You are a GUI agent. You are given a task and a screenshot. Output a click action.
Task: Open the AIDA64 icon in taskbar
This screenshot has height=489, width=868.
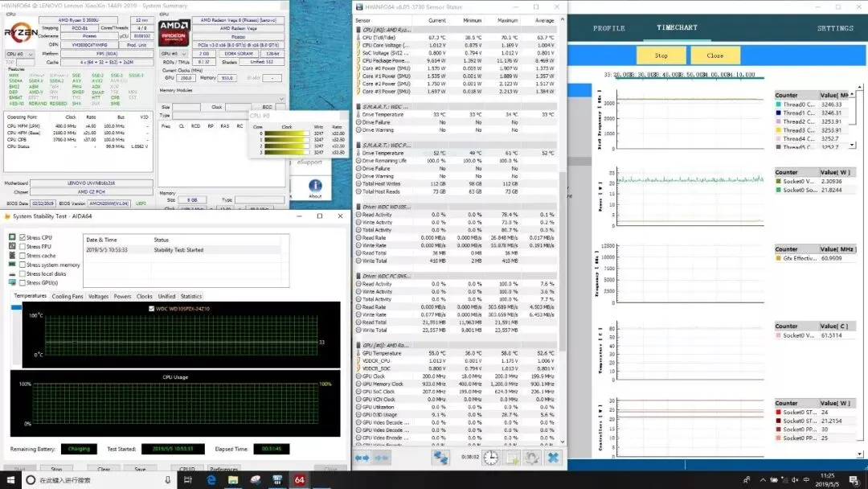(x=300, y=480)
